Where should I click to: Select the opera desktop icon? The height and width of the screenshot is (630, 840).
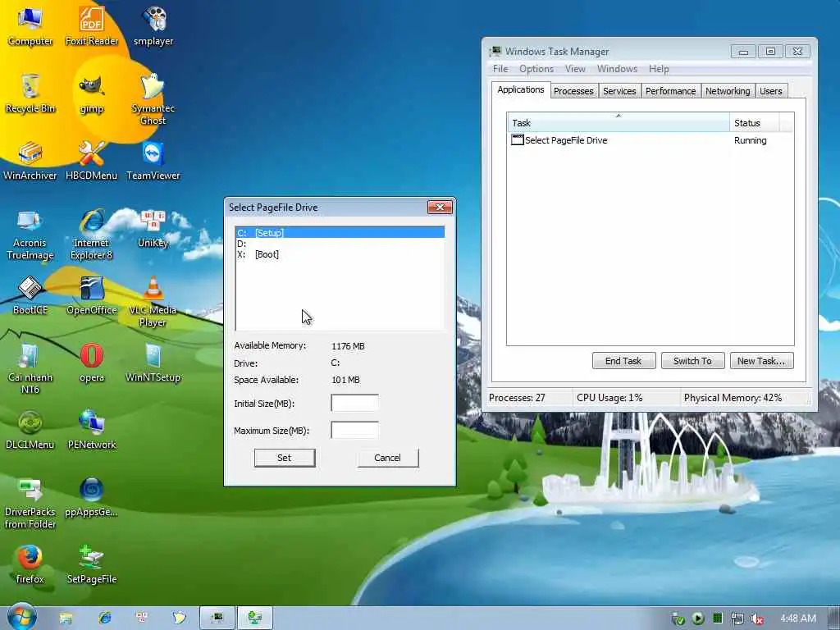(92, 363)
